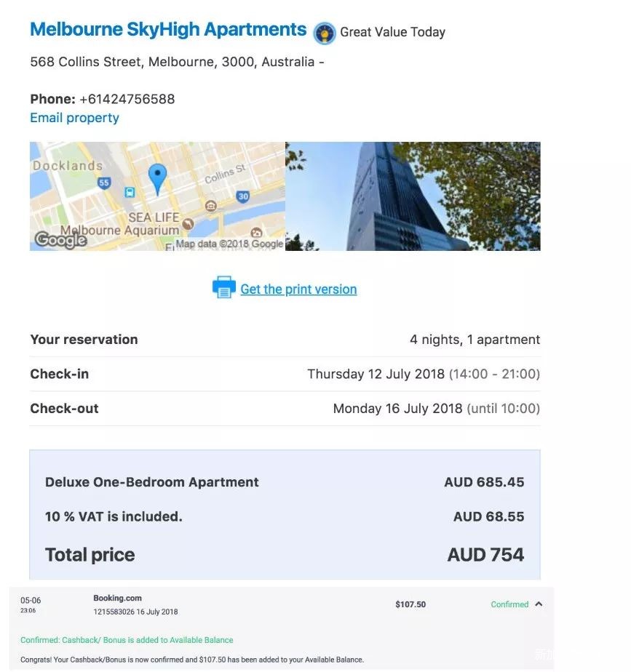Viewport: 631px width, 672px height.
Task: Collapse the Confirmed transaction chevron
Action: point(539,604)
